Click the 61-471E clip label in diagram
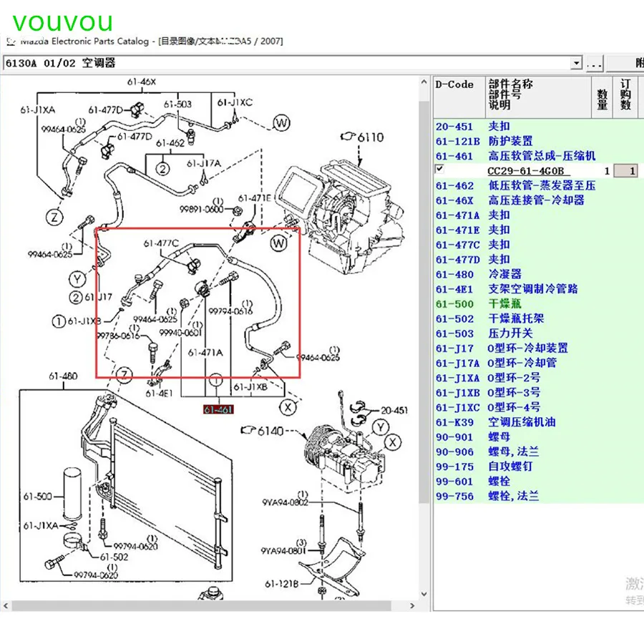Screen dimensions: 644x644 pos(255,198)
